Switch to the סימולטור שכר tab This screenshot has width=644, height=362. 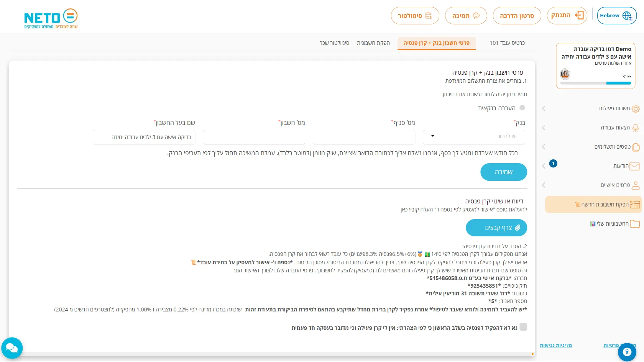pyautogui.click(x=335, y=43)
